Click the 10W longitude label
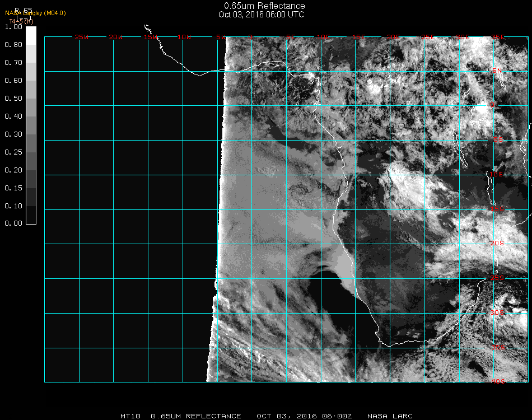The image size is (532, 420). coord(184,38)
